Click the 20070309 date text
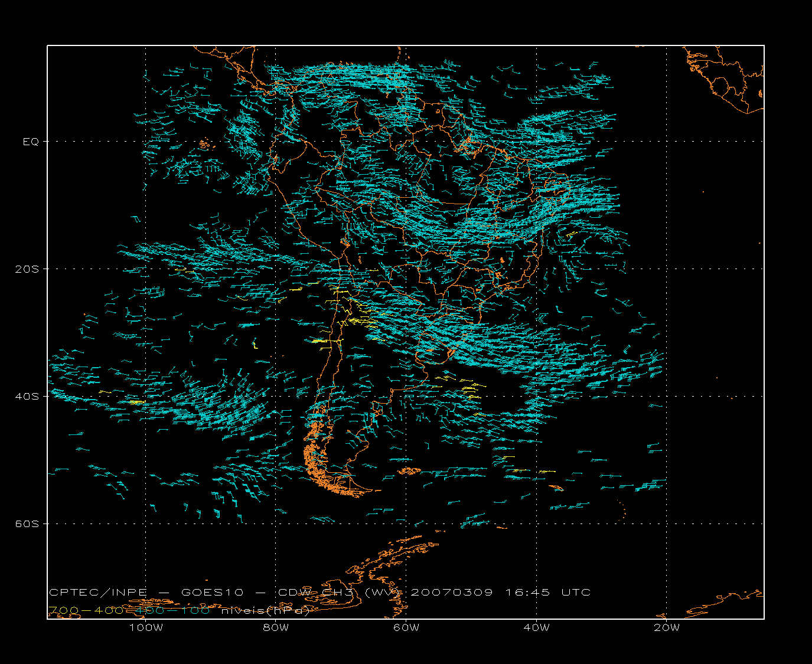 (x=451, y=593)
